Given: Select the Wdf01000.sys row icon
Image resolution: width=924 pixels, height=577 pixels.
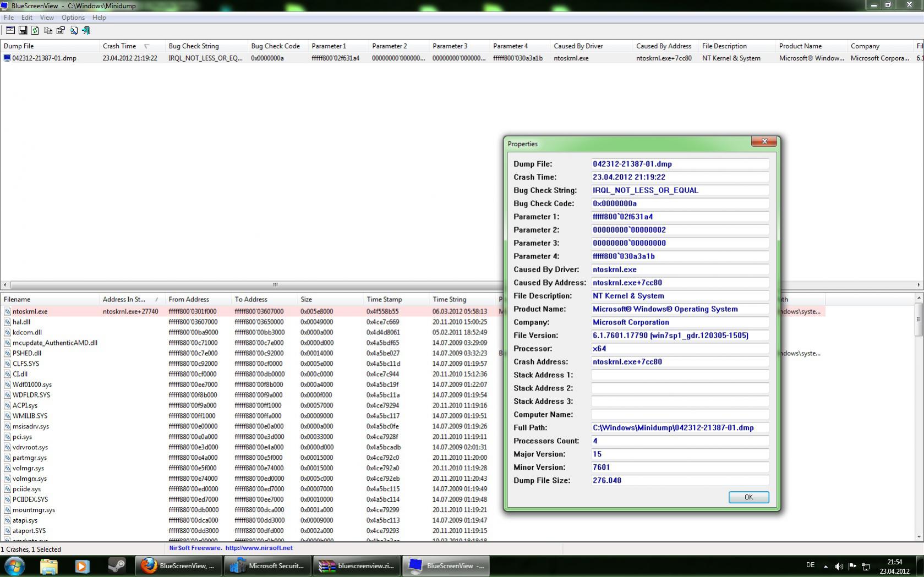Looking at the screenshot, I should [x=7, y=384].
